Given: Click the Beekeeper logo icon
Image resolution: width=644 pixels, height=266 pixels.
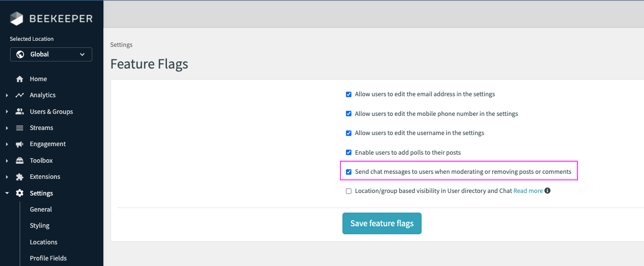Looking at the screenshot, I should point(17,19).
